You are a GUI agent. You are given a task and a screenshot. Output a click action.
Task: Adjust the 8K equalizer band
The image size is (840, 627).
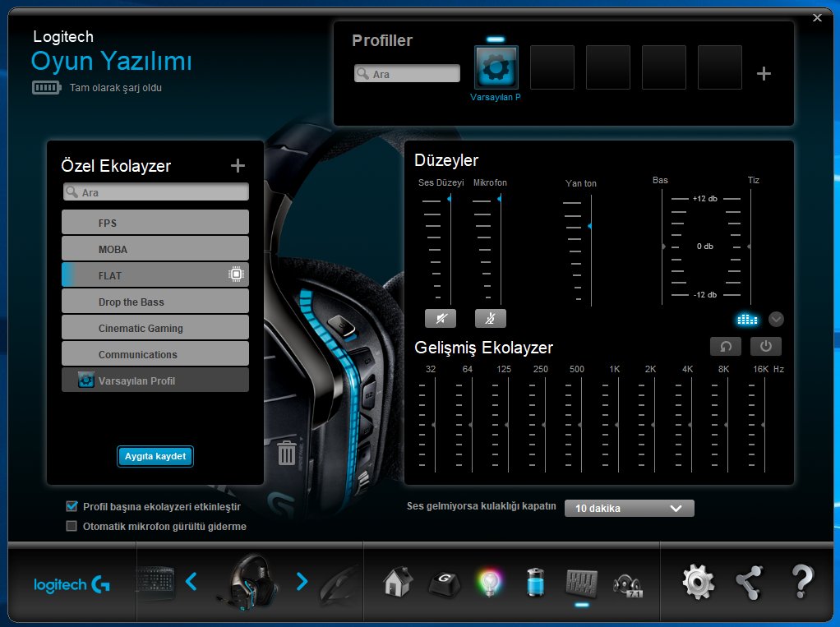point(727,425)
